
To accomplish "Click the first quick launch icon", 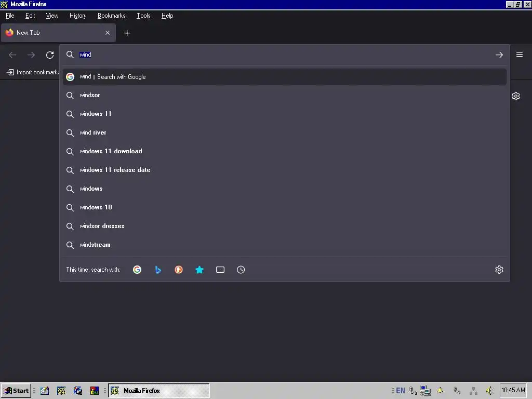I will [x=45, y=391].
